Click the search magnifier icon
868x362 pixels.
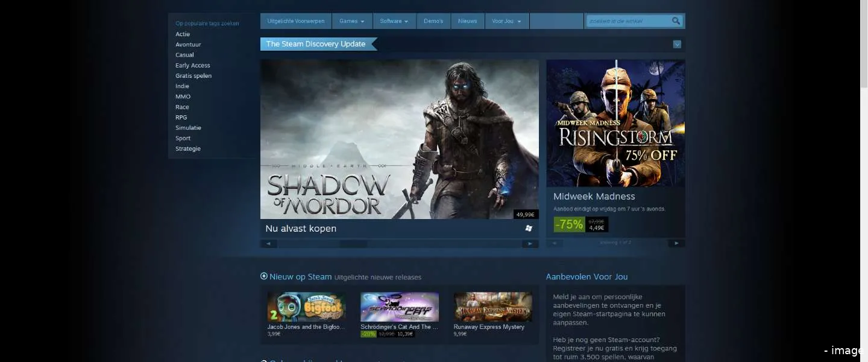pyautogui.click(x=676, y=21)
